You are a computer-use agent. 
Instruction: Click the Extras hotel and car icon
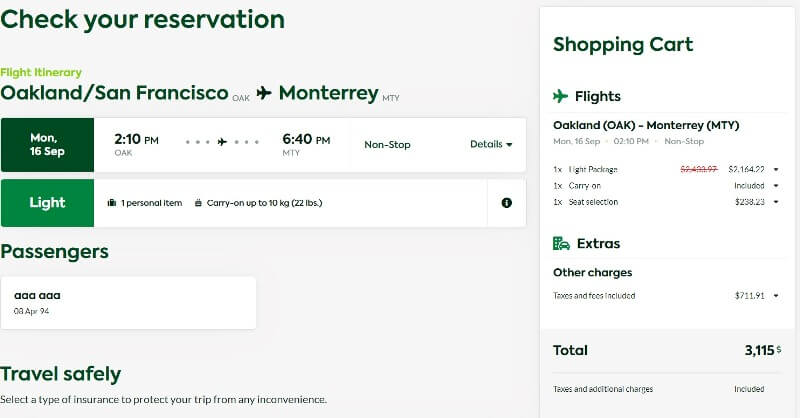click(561, 243)
